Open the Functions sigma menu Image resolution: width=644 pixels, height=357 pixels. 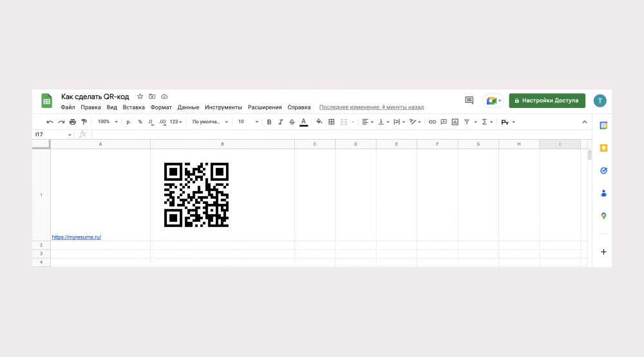pos(487,122)
